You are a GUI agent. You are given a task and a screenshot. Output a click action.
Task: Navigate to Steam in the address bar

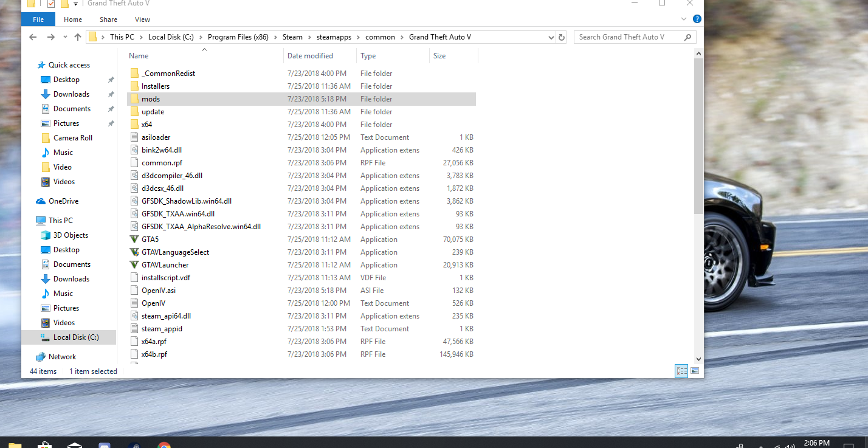(292, 37)
